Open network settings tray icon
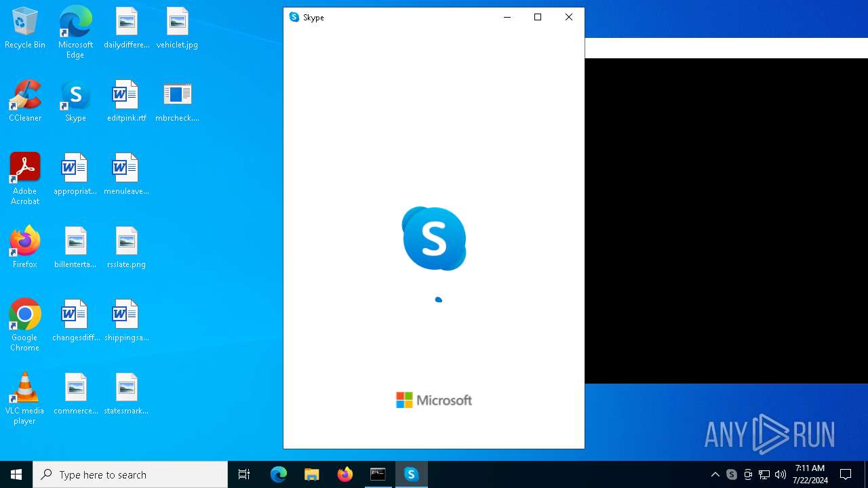Screen dimensions: 868x488 pos(764,474)
